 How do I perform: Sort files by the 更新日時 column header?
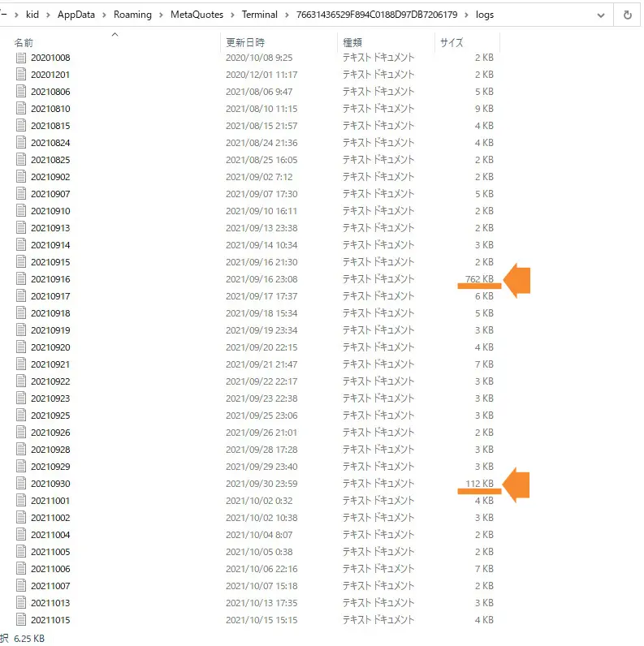click(x=244, y=42)
